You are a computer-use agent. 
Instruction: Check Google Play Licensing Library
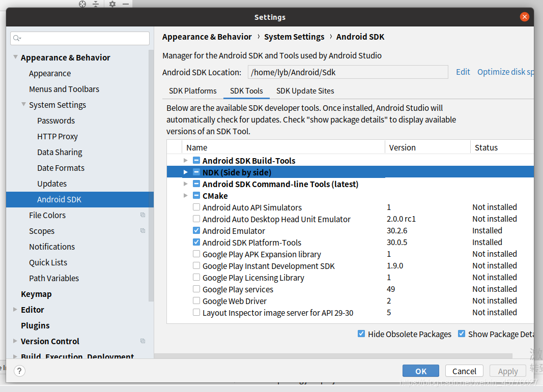(x=196, y=278)
